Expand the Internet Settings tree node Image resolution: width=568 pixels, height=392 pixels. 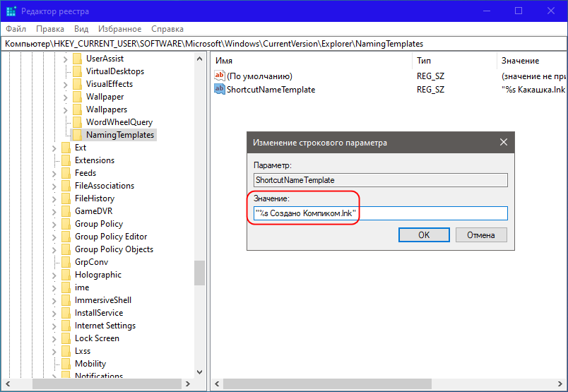pos(54,326)
